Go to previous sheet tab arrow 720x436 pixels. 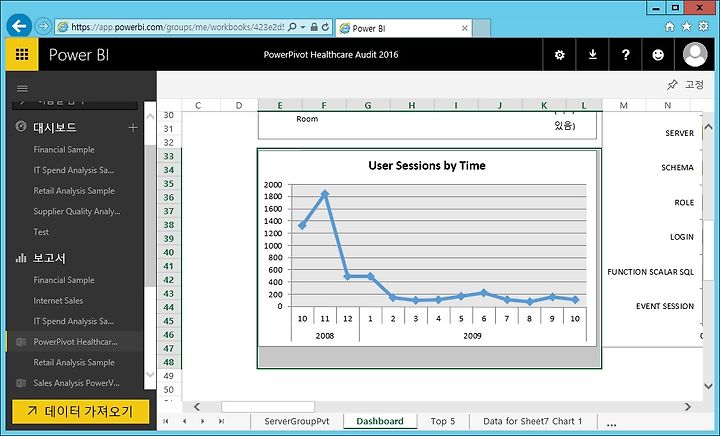click(184, 421)
